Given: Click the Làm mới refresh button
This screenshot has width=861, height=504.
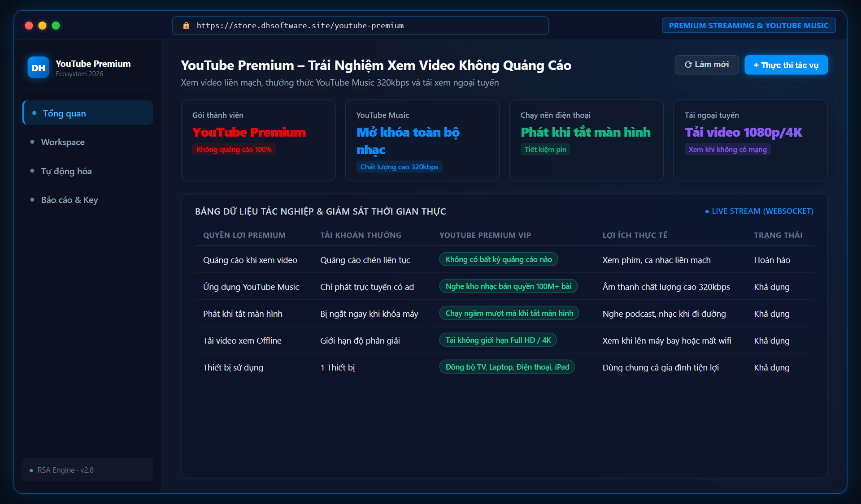Looking at the screenshot, I should 707,65.
